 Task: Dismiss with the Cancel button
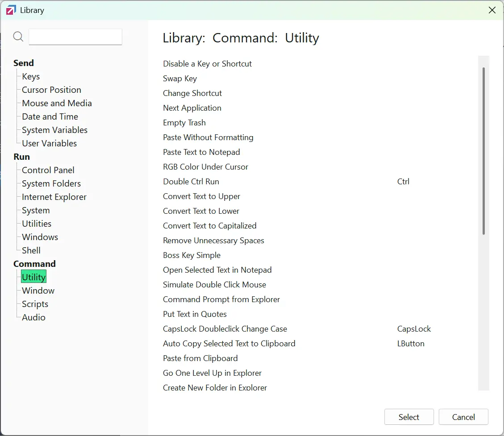[x=463, y=417]
